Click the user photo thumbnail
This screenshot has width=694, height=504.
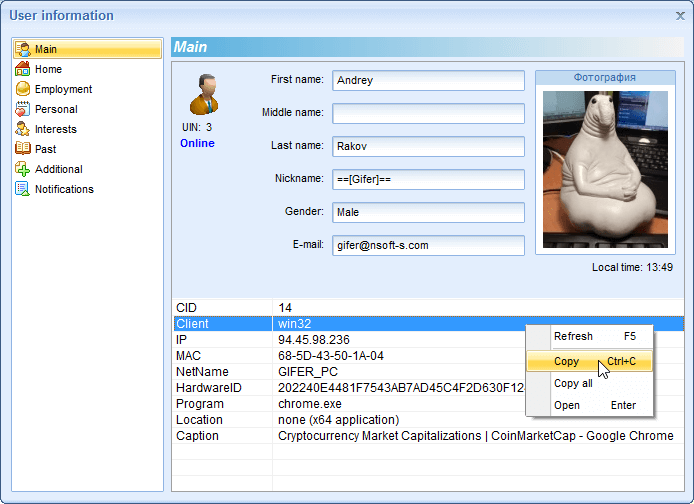605,169
